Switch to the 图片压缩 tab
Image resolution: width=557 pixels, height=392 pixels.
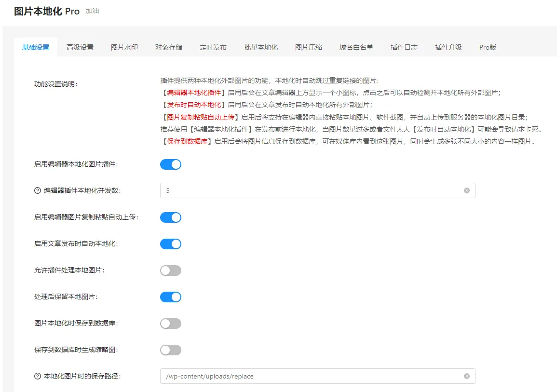tap(309, 47)
